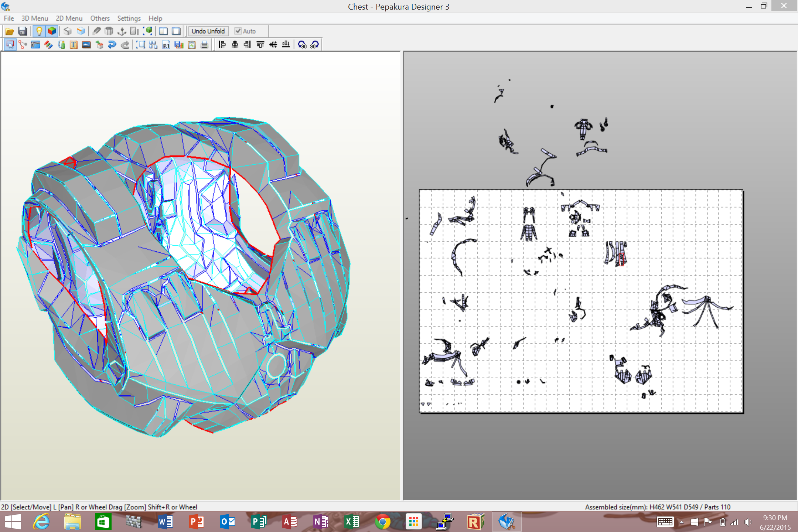Screen dimensions: 798x532
Task: Select the text input T tool
Action: [x=74, y=45]
